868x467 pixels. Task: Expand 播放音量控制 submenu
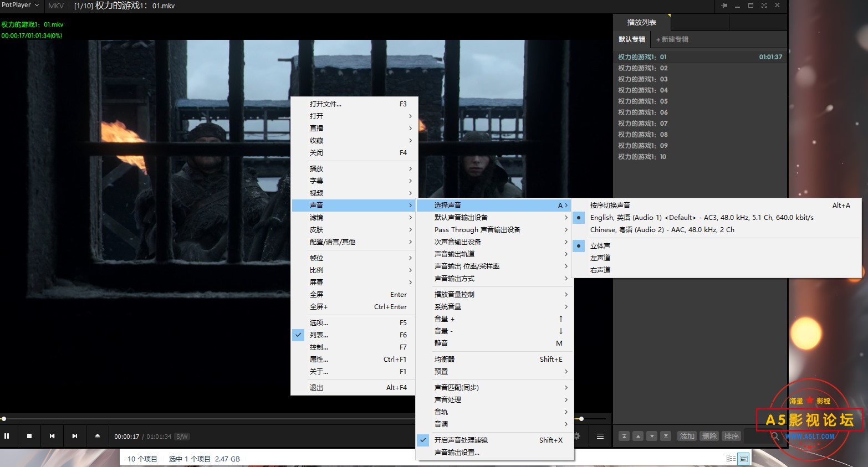click(494, 295)
